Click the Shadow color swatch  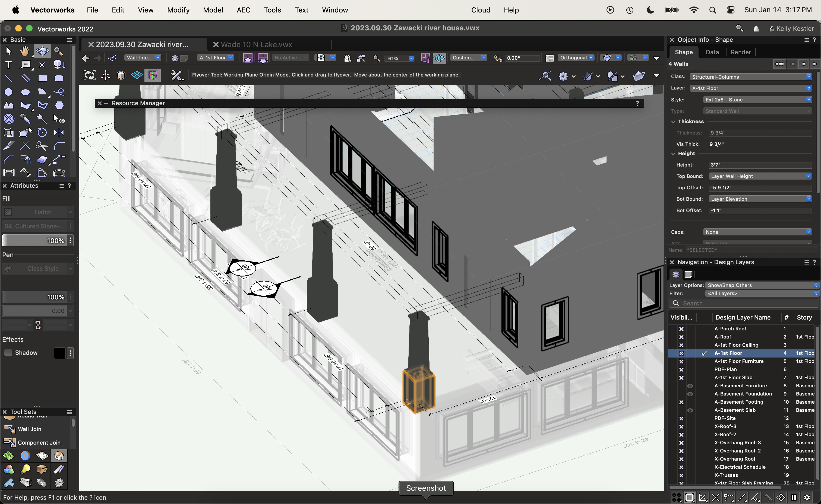click(60, 352)
